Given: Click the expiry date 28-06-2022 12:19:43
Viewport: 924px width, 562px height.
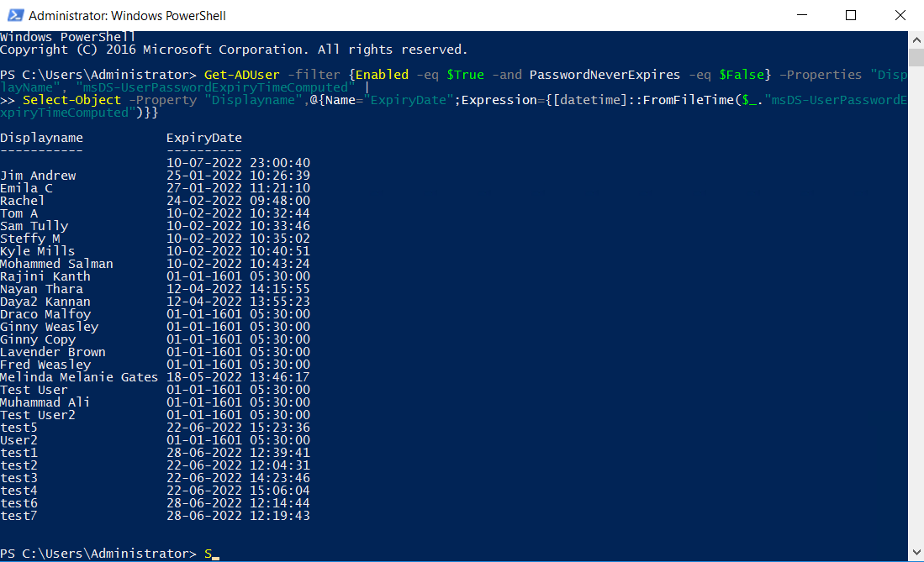Looking at the screenshot, I should [x=239, y=515].
